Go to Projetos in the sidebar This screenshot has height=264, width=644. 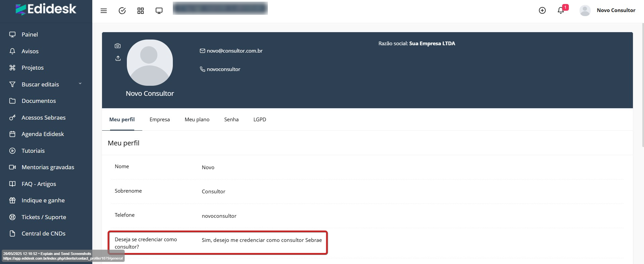click(33, 68)
